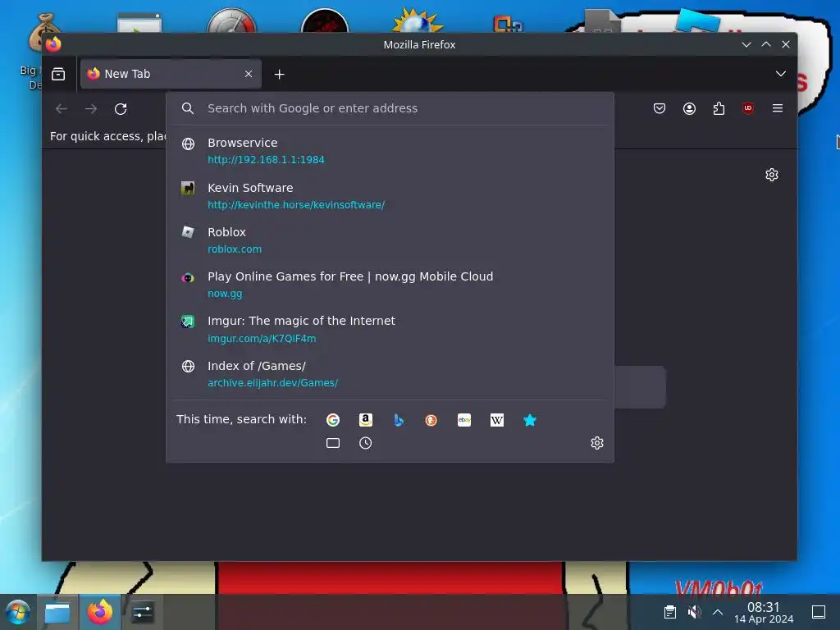Toggle the muted volume tray icon
This screenshot has width=840, height=630.
694,612
